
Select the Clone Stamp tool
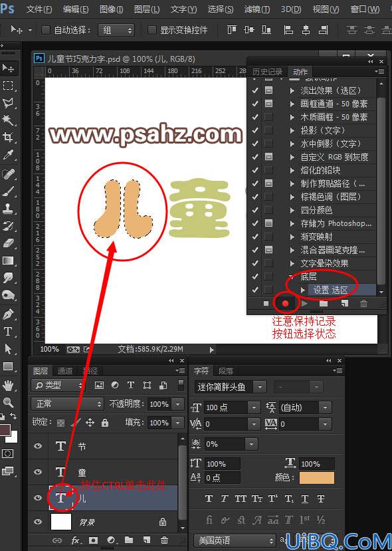coord(8,209)
